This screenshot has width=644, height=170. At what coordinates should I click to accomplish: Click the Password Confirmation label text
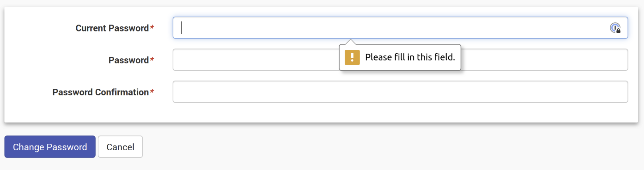pos(100,92)
